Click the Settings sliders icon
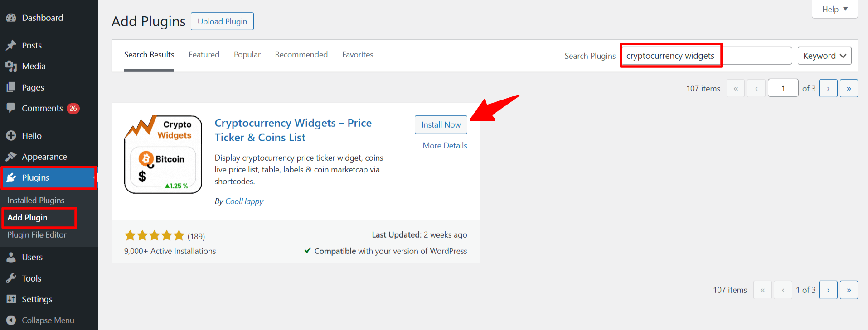Screen dimensions: 868x330 click(x=11, y=299)
